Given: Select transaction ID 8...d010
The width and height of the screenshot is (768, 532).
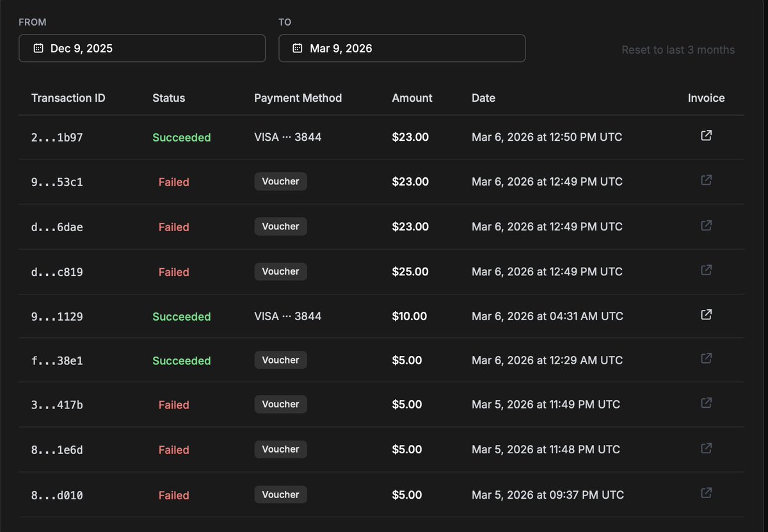Looking at the screenshot, I should coord(57,496).
